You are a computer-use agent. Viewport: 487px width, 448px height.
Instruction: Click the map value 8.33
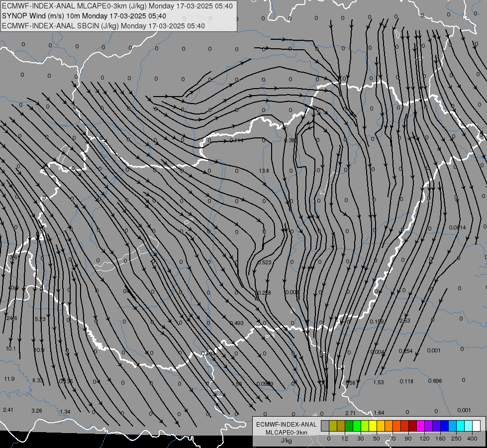pyautogui.click(x=38, y=380)
